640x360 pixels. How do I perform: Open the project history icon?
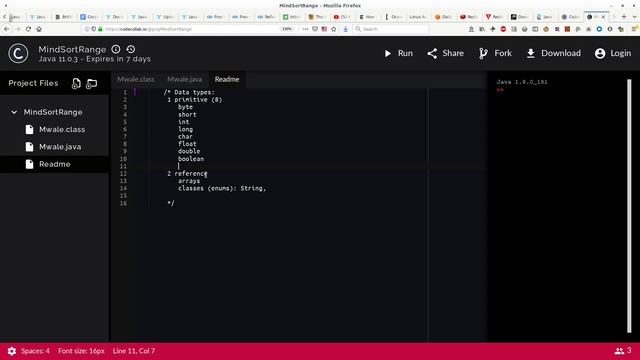pyautogui.click(x=131, y=49)
